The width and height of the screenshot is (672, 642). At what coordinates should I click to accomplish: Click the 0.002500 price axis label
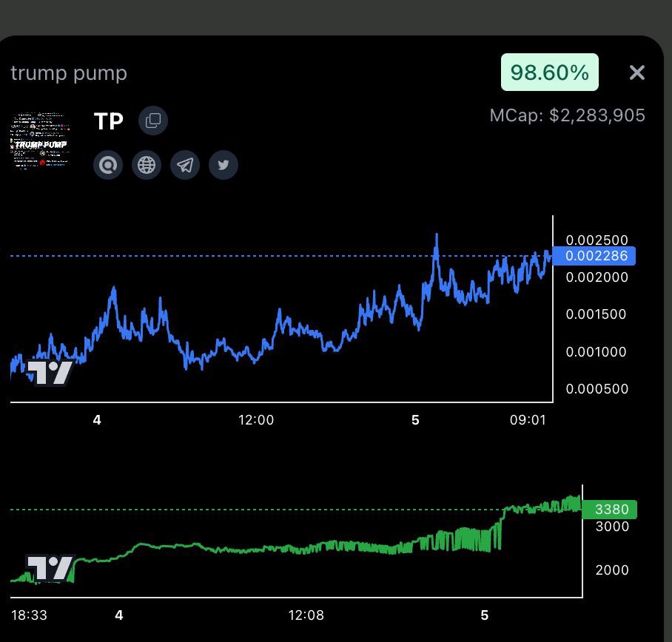click(x=597, y=240)
